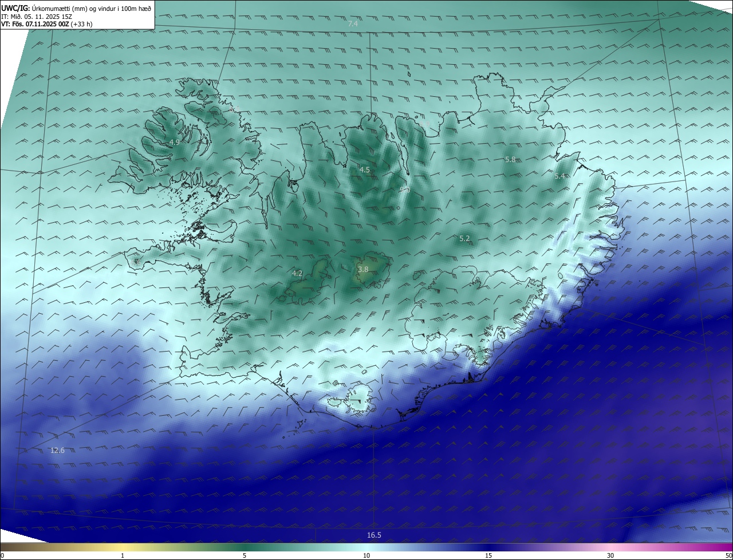This screenshot has height=560, width=733.
Task: Click the colorbar tick label 1
Action: [x=123, y=555]
